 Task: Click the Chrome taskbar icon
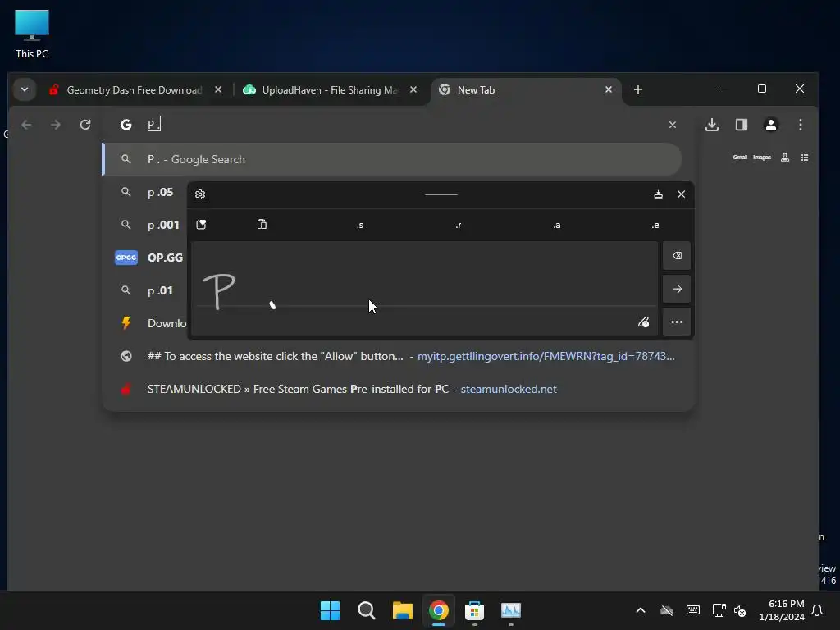coord(438,610)
